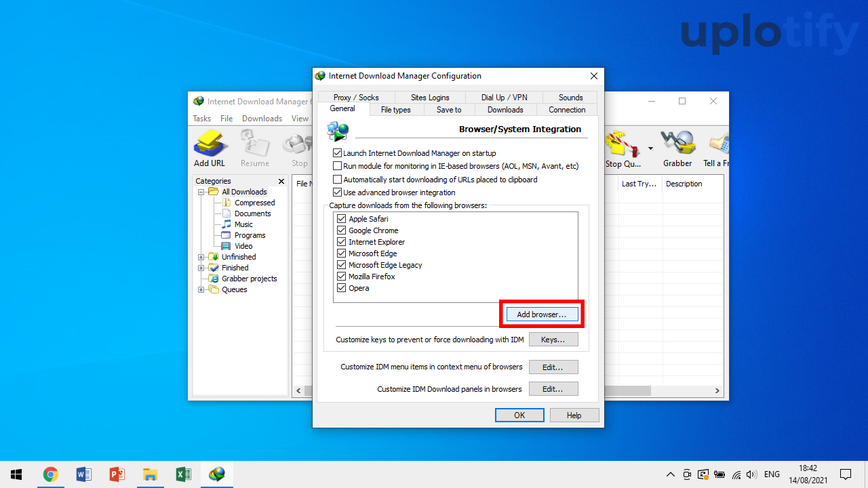This screenshot has width=868, height=488.
Task: Click the Help button
Action: pos(574,415)
